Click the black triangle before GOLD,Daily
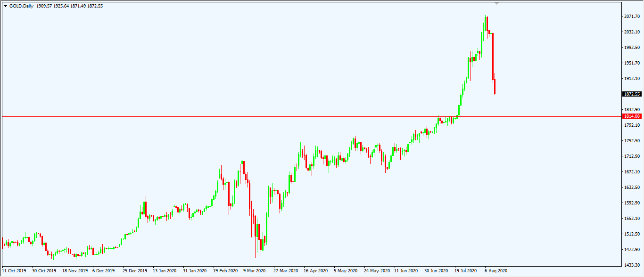644x277 pixels. (5, 6)
